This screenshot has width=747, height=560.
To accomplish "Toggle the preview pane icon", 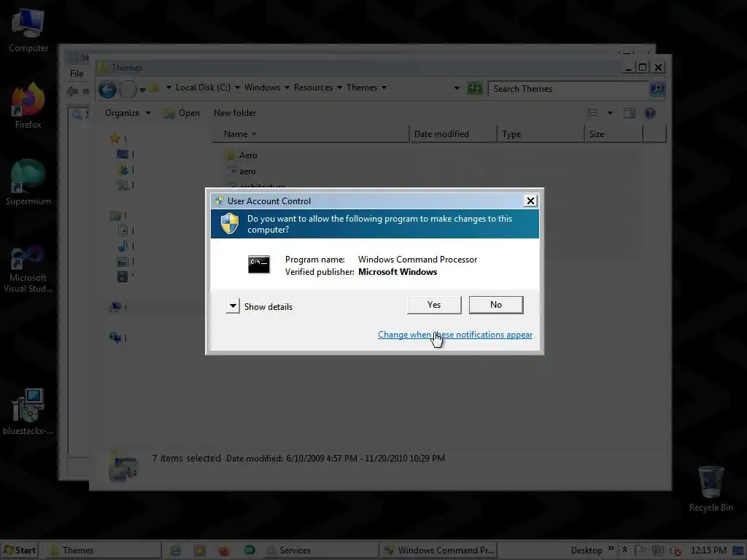I will (630, 113).
